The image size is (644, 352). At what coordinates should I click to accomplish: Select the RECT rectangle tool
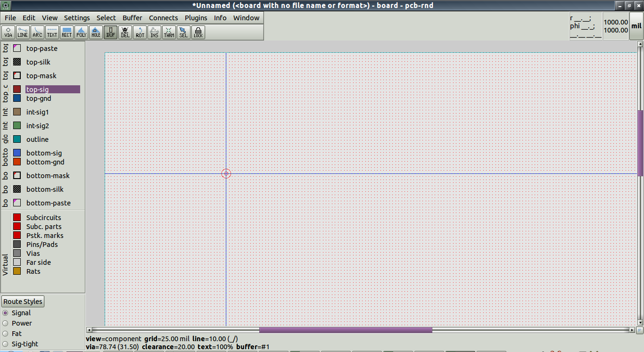(67, 32)
